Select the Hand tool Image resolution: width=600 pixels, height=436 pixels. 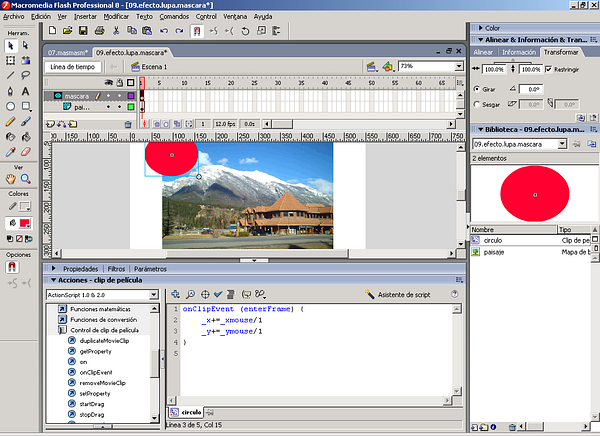(x=11, y=179)
